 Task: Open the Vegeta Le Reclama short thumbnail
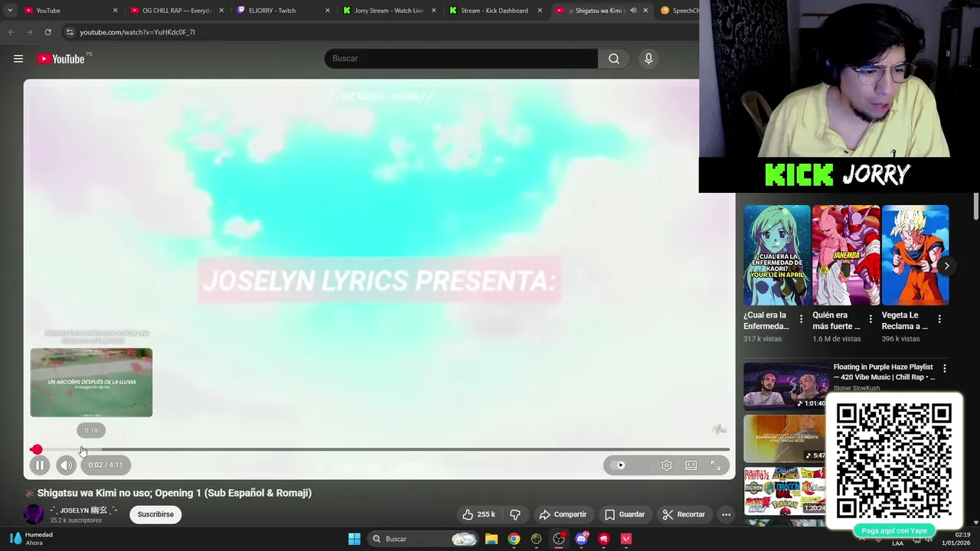tap(915, 255)
